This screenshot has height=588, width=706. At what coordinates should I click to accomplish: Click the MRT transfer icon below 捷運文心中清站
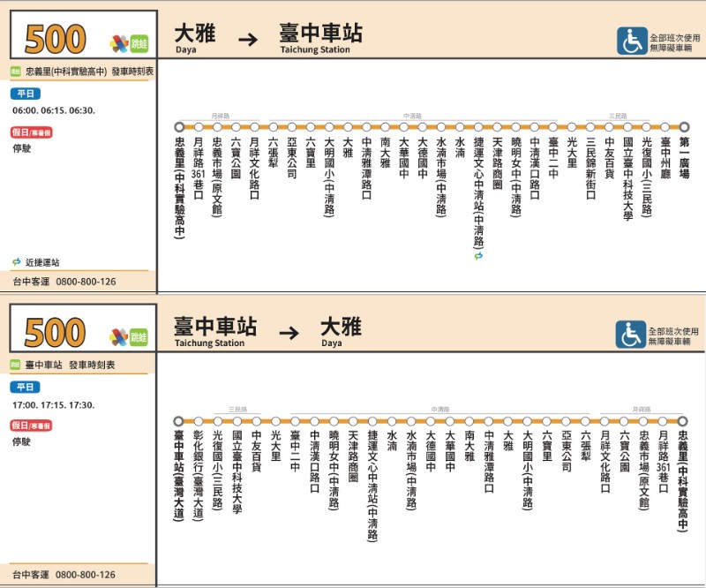tap(478, 256)
